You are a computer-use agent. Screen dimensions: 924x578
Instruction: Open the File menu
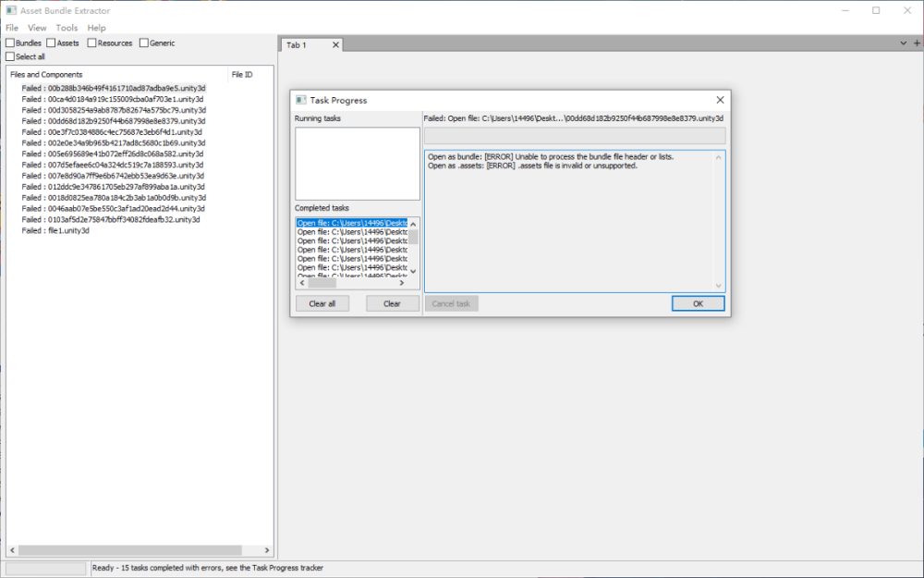pyautogui.click(x=12, y=28)
